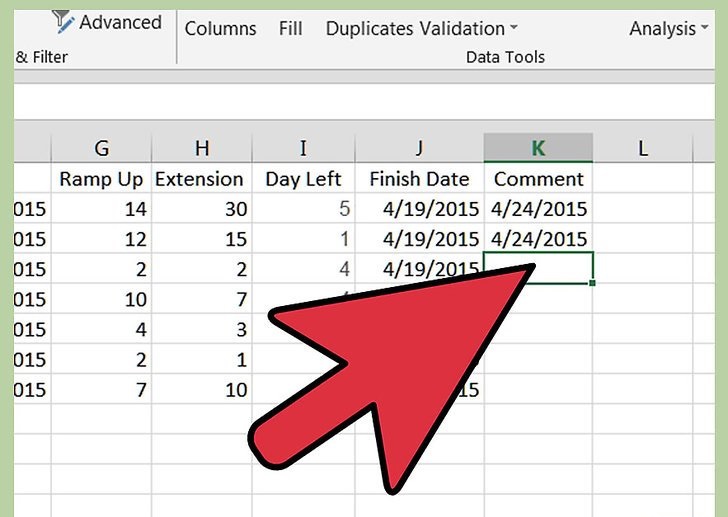
Task: Select column L header
Action: pyautogui.click(x=643, y=148)
